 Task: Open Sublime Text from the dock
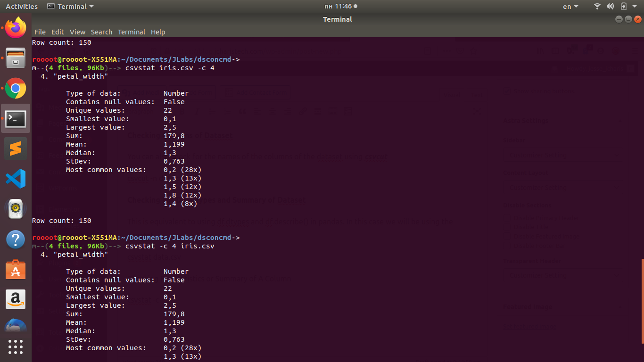pyautogui.click(x=16, y=148)
